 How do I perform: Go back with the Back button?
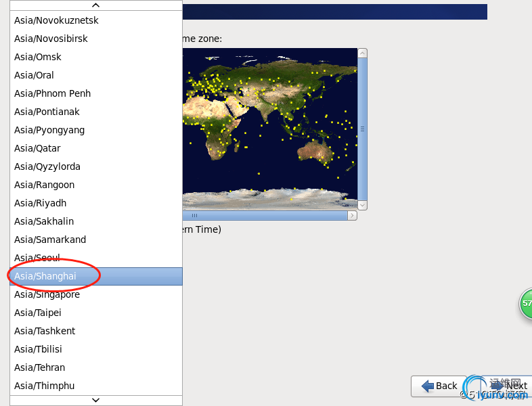[x=439, y=386]
